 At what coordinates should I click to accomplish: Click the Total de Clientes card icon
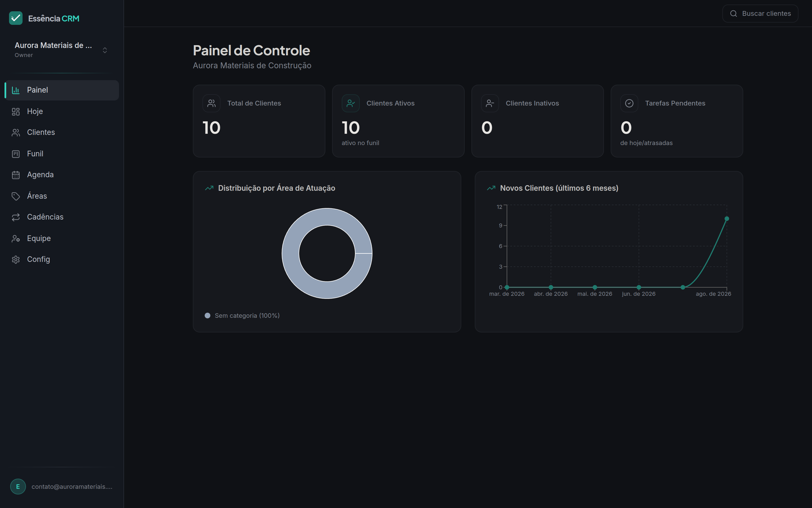(211, 103)
